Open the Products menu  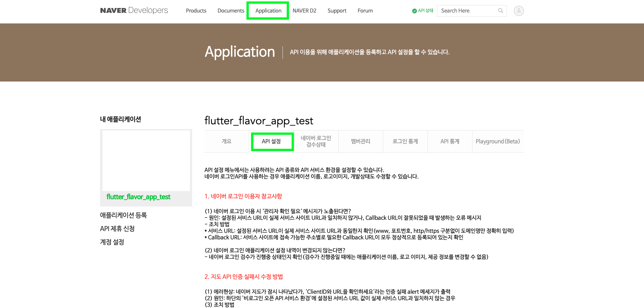click(x=196, y=11)
